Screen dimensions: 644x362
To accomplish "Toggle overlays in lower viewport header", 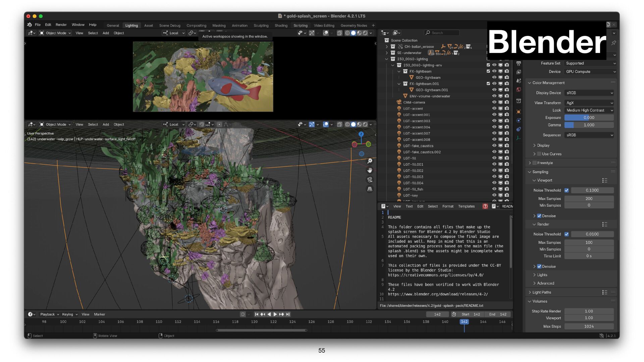I will [325, 125].
